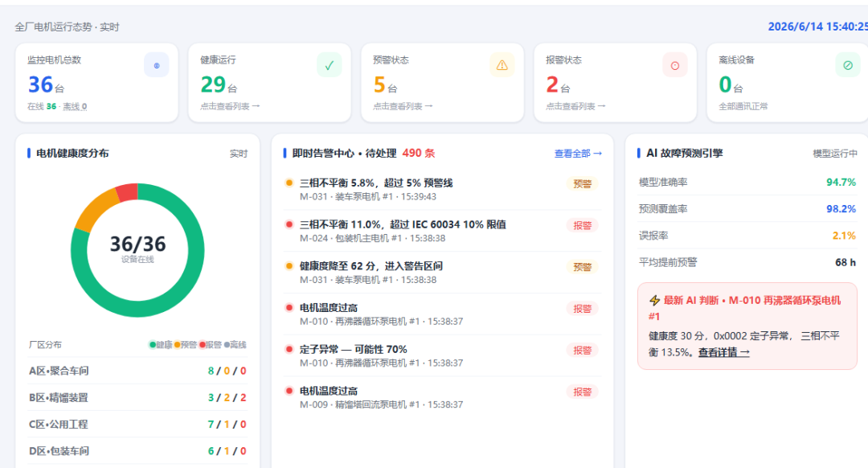
Task: Click the green checkmark healthy-running icon
Action: (x=330, y=65)
